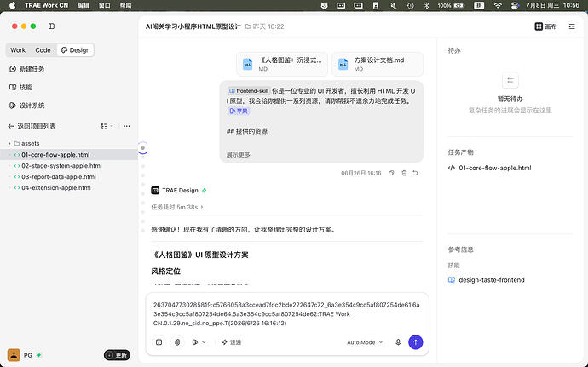Viewport: 588px width, 367px height.
Task: Click the active timeline marker circle
Action: point(142,148)
